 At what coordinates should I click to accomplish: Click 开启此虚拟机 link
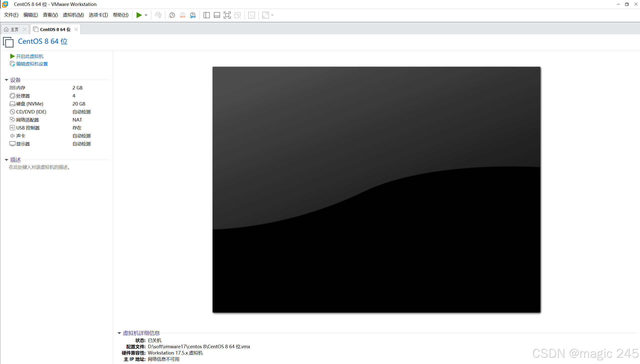click(x=30, y=56)
